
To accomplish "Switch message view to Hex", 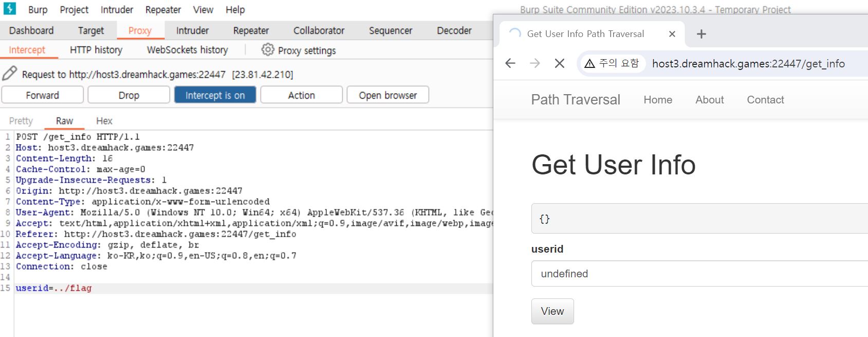I will pyautogui.click(x=104, y=121).
